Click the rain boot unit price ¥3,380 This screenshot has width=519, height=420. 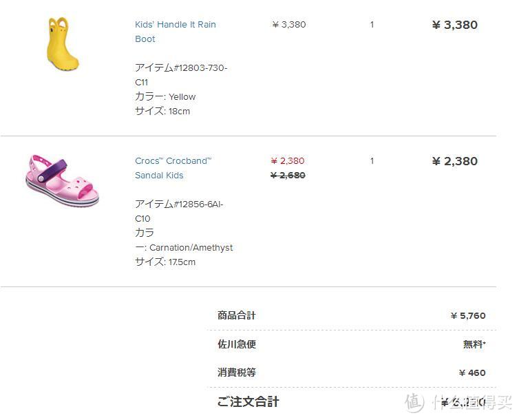(x=289, y=25)
